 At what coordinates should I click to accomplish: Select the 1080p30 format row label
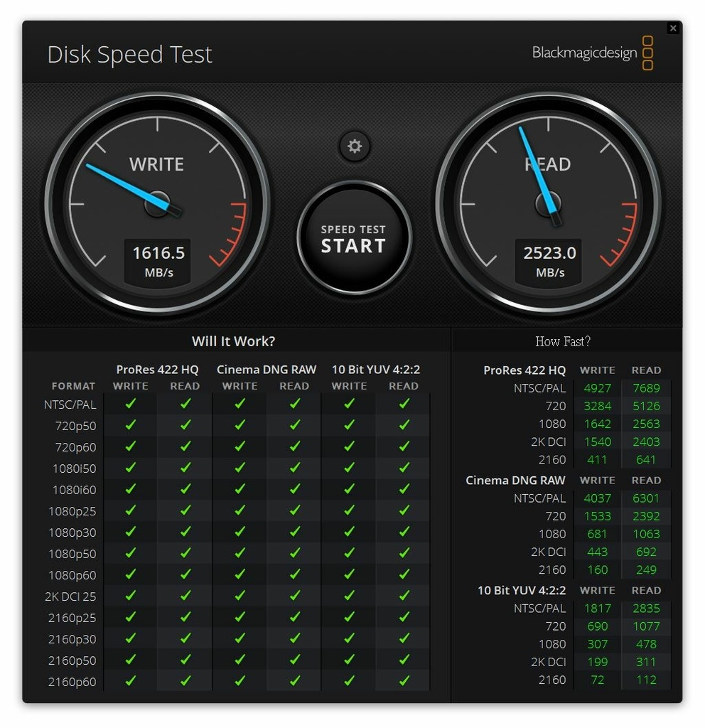point(72,532)
